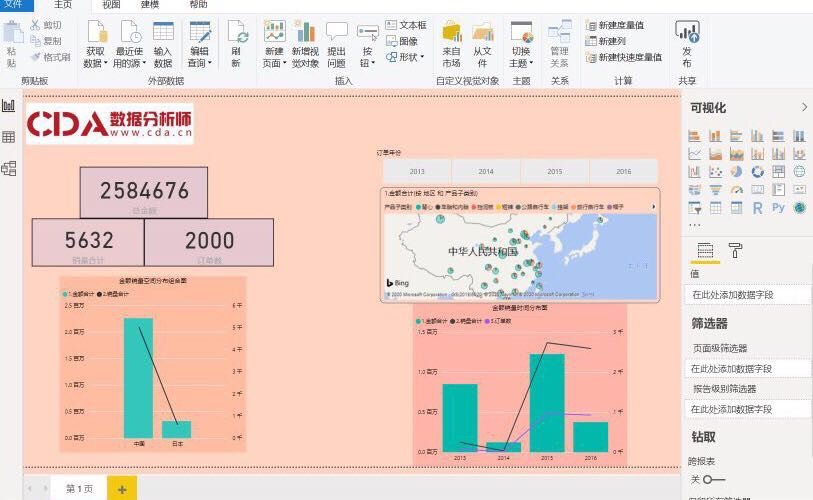Click the 值 add data field box
Image resolution: width=813 pixels, height=500 pixels.
tap(747, 295)
